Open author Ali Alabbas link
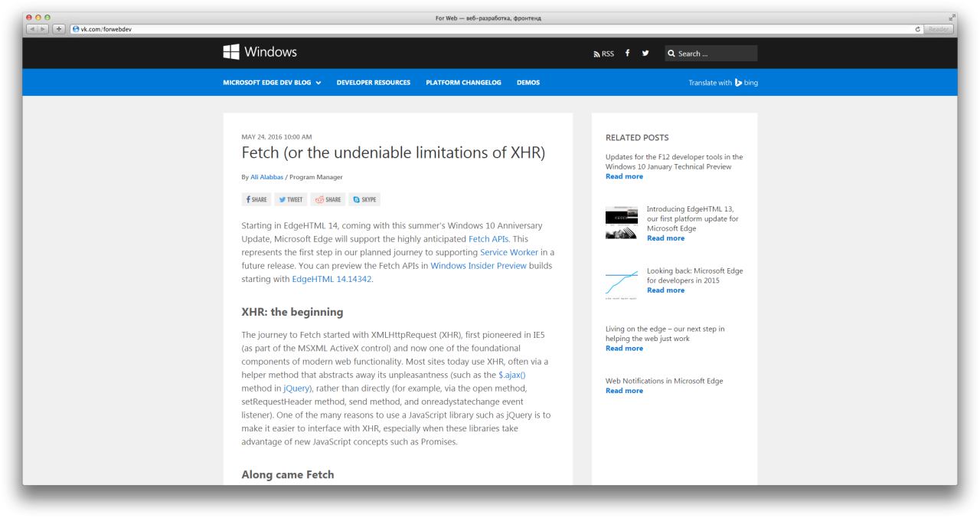 [266, 177]
